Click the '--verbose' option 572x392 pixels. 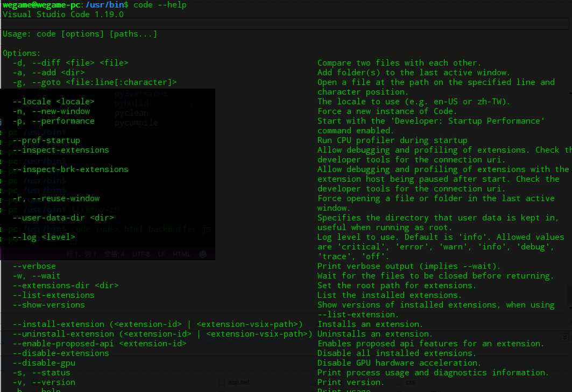34,266
